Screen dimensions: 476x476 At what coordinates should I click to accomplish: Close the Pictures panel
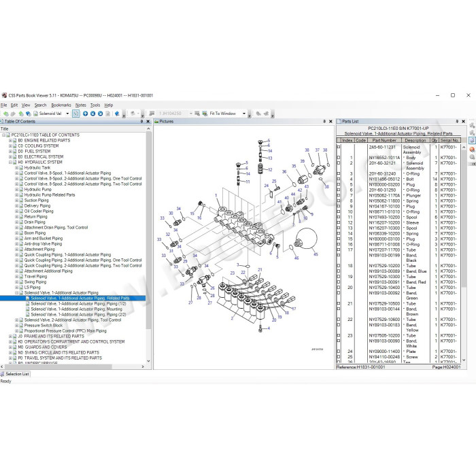click(330, 122)
